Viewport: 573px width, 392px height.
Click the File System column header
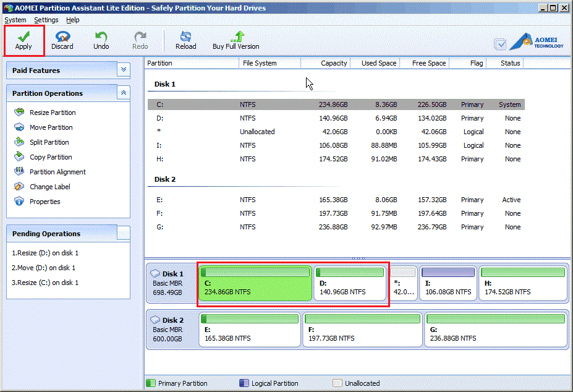(x=260, y=63)
